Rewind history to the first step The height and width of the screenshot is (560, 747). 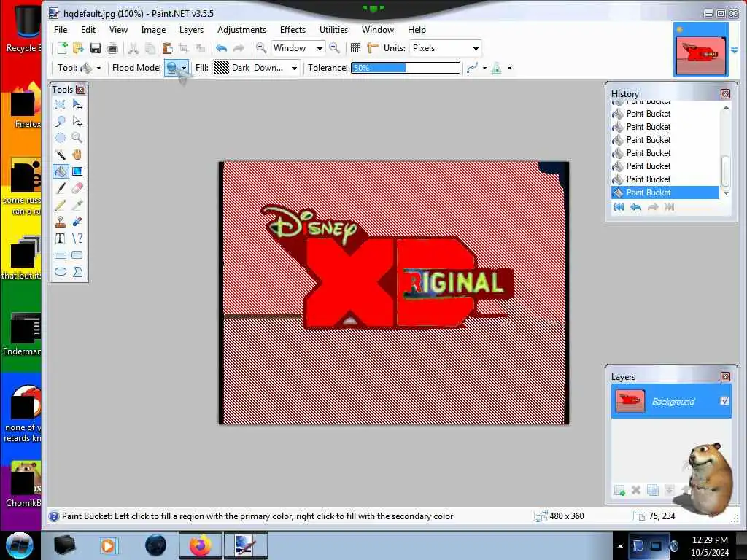pos(619,206)
